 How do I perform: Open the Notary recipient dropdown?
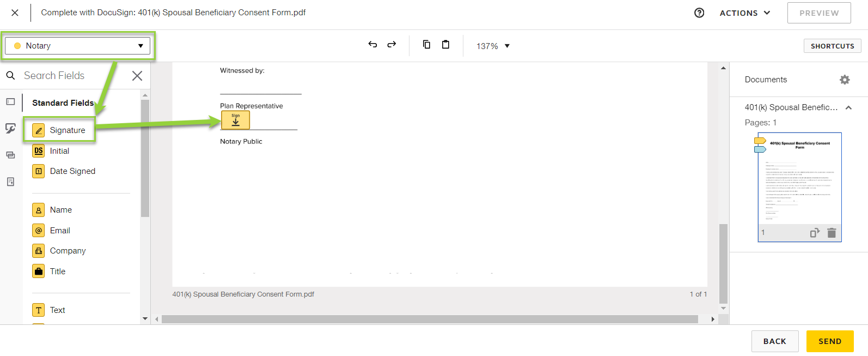click(x=78, y=46)
